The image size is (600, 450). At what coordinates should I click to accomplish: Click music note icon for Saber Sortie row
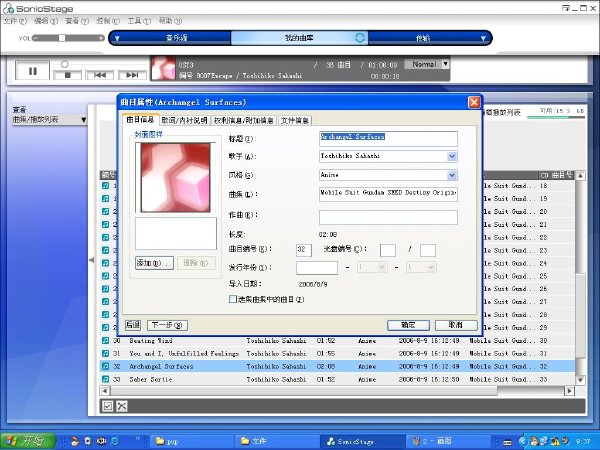(106, 379)
